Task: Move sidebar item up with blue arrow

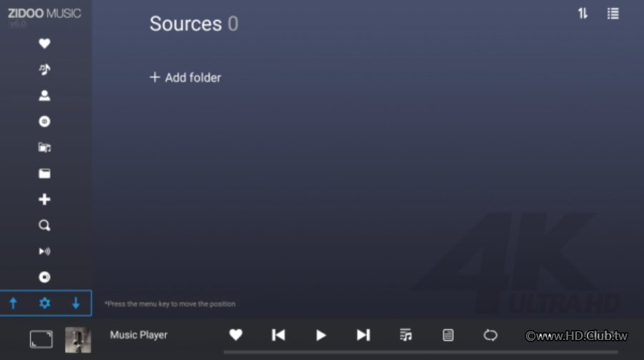Action: click(x=13, y=303)
